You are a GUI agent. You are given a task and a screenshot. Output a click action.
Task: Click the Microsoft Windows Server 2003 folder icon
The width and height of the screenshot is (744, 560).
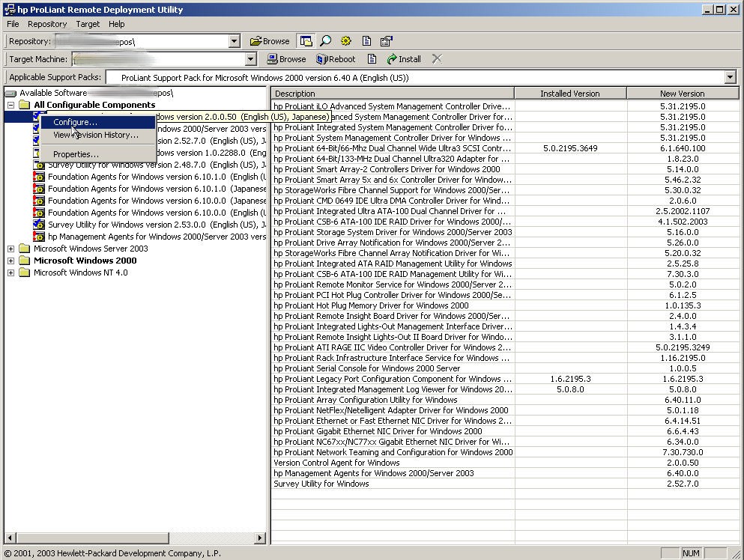pos(24,249)
